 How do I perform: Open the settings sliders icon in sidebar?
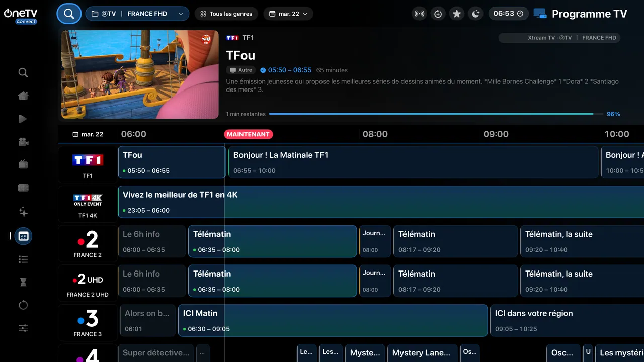point(23,328)
